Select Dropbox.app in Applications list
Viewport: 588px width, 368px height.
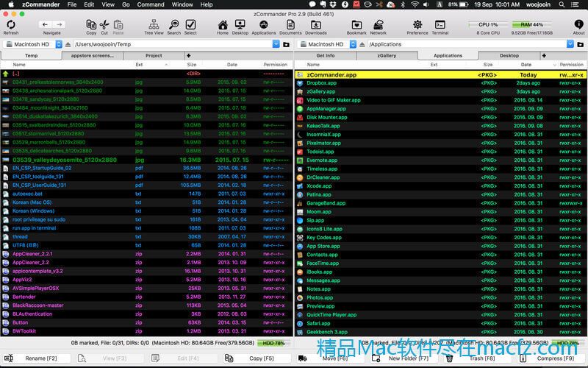pos(441,83)
